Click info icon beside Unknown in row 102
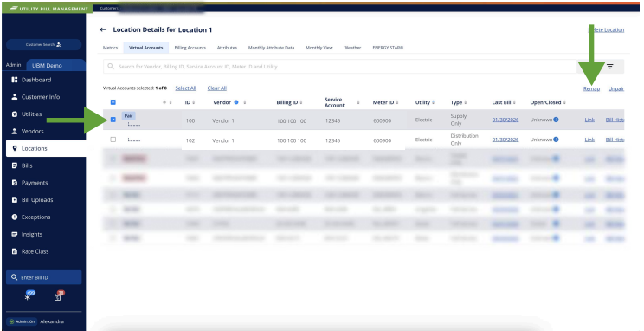 point(556,140)
